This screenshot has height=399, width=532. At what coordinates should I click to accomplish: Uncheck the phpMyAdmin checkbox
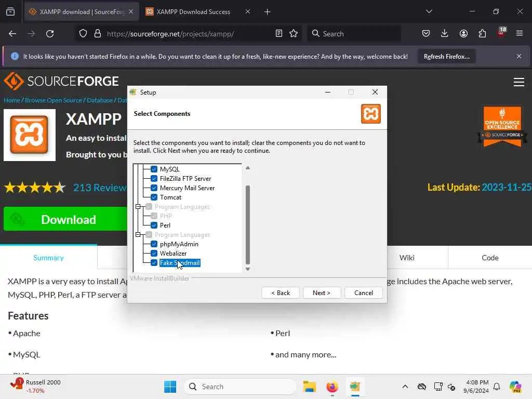click(x=154, y=244)
